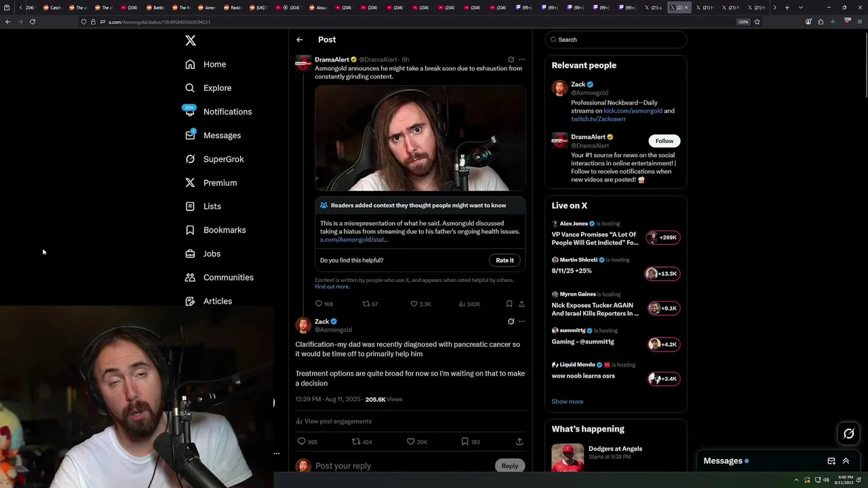Click three-dot menu on webcam overlay
This screenshot has width=868, height=488.
tap(277, 453)
